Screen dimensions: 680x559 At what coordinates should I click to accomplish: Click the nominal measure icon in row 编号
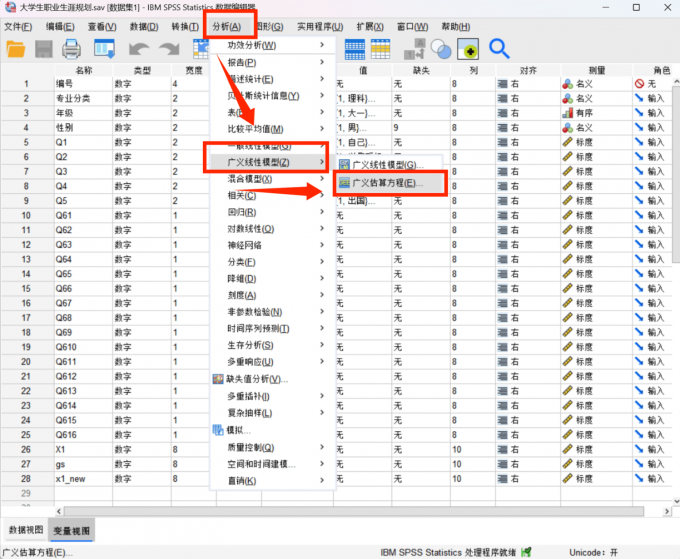pos(568,84)
